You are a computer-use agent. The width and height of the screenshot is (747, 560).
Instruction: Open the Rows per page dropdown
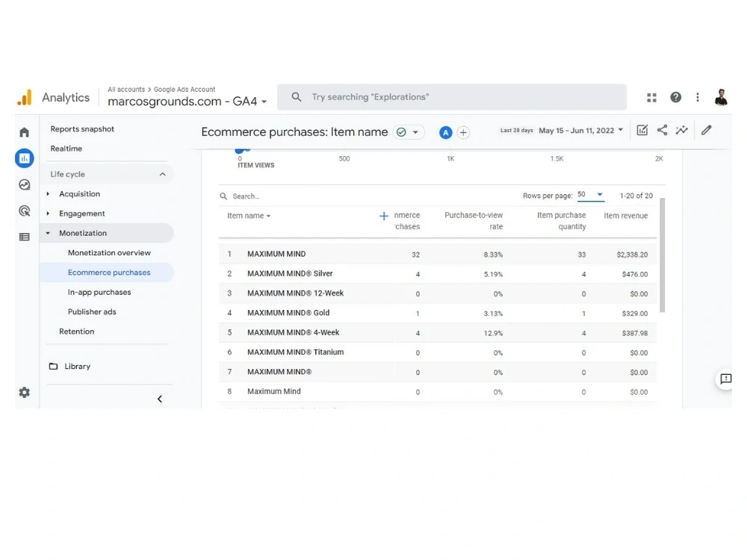point(591,195)
